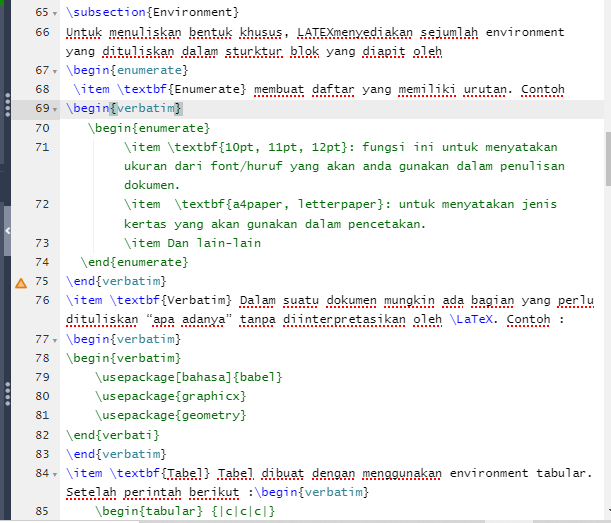Viewport: 611px width, 523px height.
Task: Collapse the side panel with the left chevron
Action: (x=7, y=231)
